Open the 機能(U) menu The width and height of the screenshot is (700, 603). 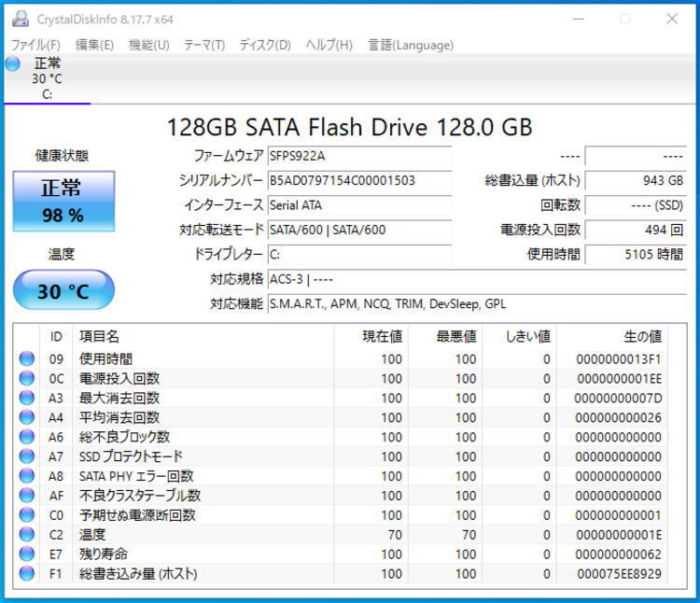(149, 45)
